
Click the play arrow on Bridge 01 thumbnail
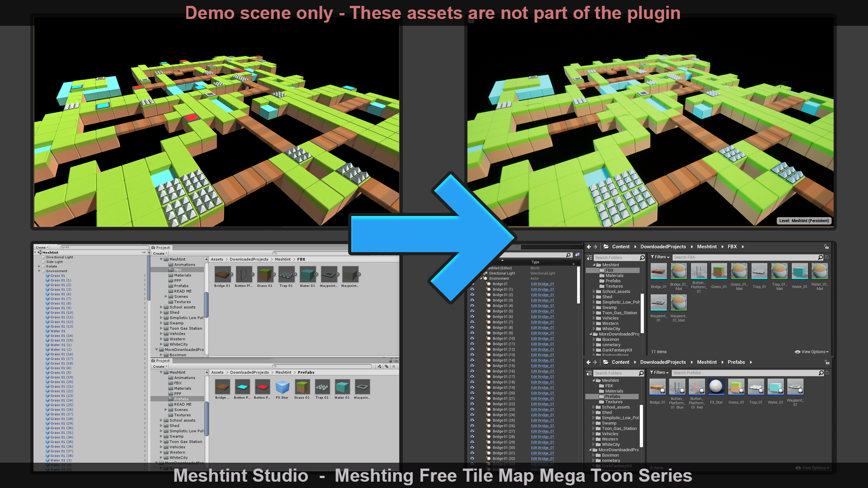(x=231, y=274)
